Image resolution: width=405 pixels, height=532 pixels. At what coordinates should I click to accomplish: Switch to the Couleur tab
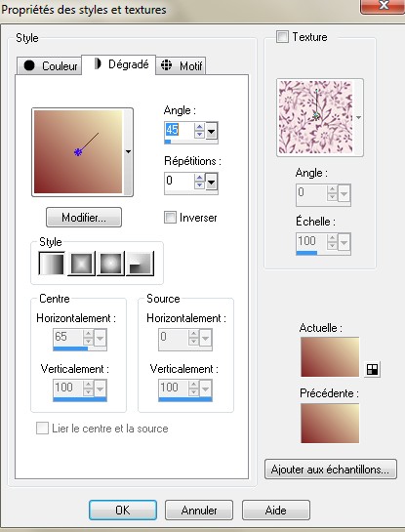[49, 65]
